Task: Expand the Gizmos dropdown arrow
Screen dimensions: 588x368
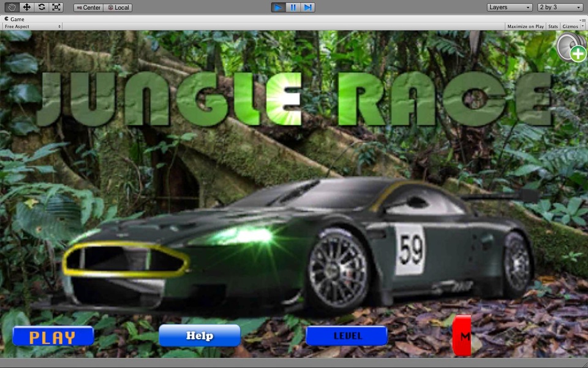Action: (x=582, y=26)
